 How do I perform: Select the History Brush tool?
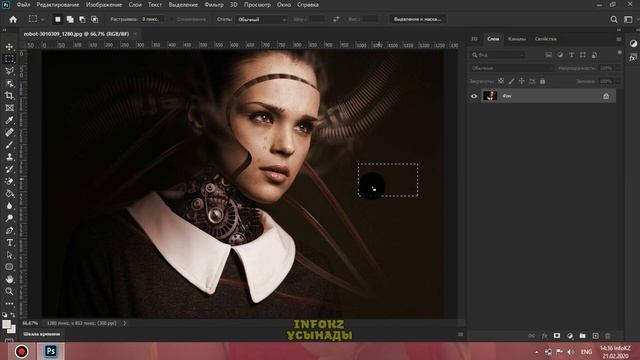[9, 169]
